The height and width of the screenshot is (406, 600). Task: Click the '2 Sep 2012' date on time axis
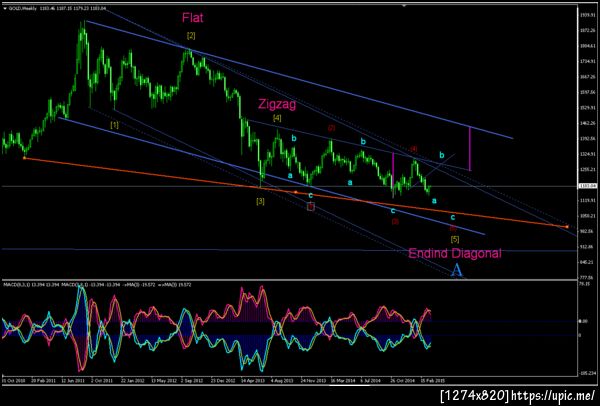point(190,381)
